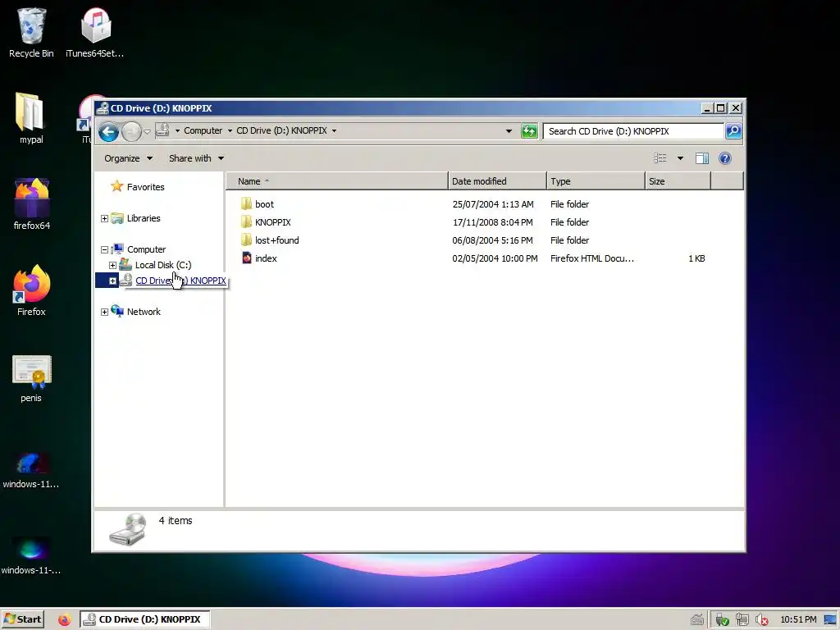Click the Computer breadcrumb segment
840x630 pixels.
(203, 130)
